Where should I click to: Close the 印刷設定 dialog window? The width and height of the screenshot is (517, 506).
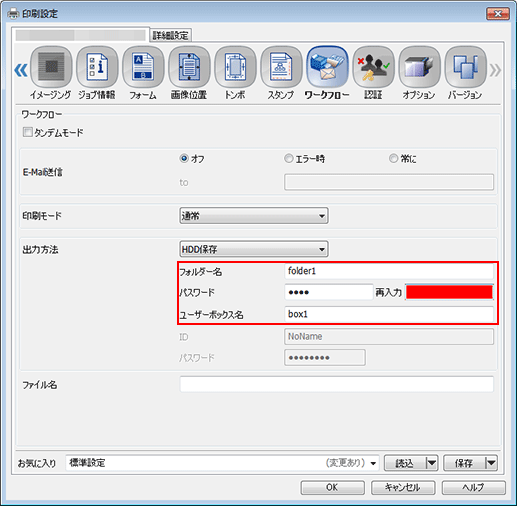(x=498, y=14)
